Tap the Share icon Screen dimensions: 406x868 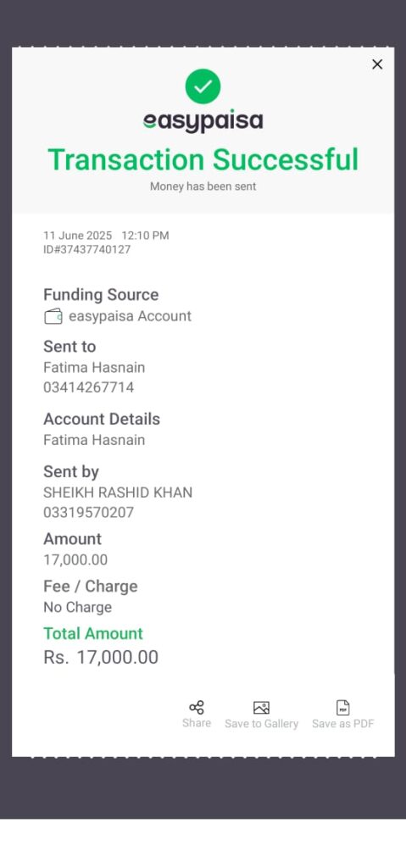[197, 708]
